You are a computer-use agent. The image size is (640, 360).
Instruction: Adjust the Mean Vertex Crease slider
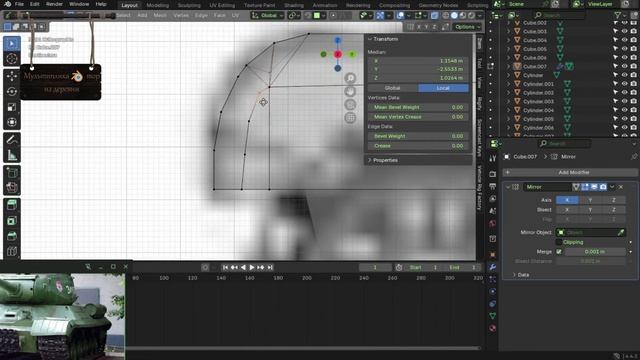tap(418, 117)
